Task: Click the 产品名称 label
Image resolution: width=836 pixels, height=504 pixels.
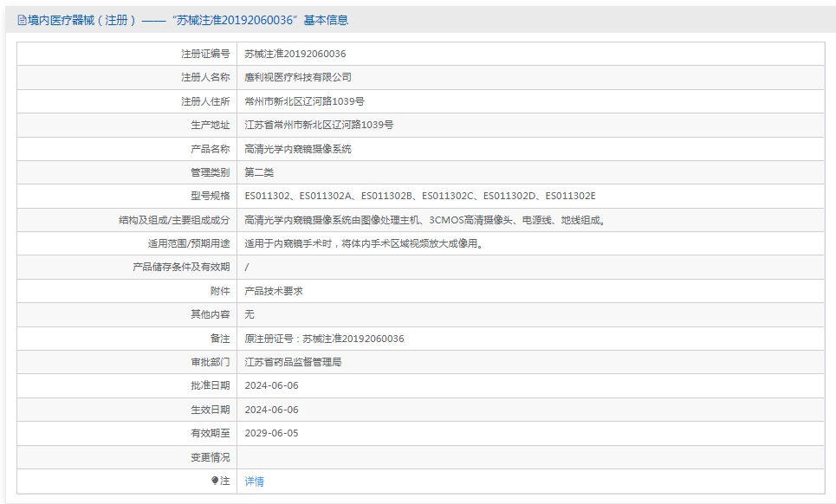Action: click(210, 149)
